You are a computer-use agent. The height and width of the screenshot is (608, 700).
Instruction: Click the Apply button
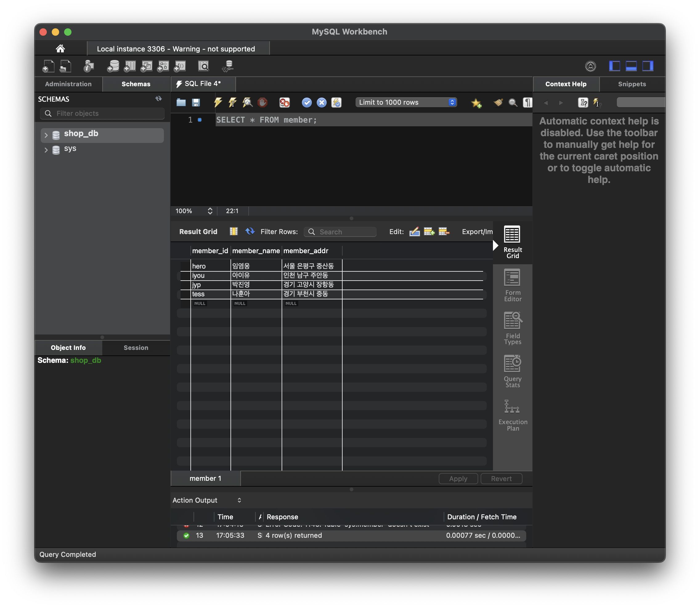coord(458,478)
